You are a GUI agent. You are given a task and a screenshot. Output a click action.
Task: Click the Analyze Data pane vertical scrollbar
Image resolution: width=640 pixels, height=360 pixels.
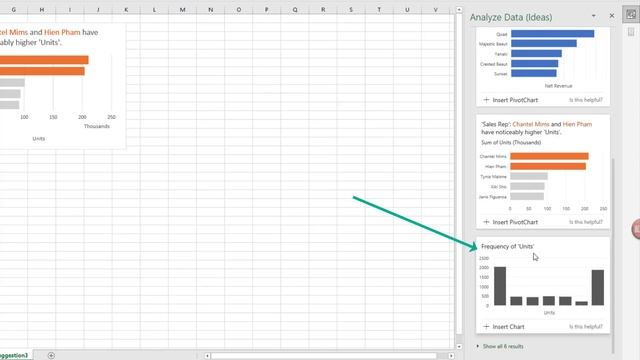tap(613, 255)
